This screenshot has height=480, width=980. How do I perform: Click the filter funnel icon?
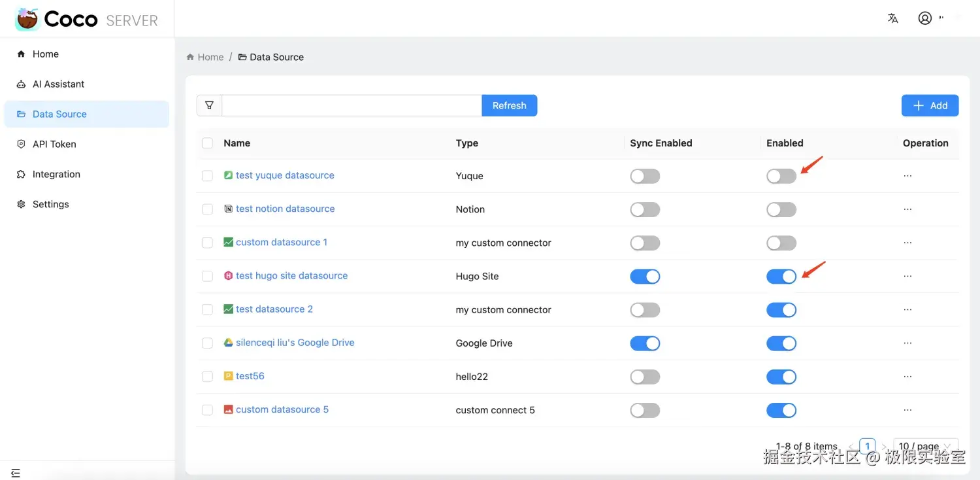[x=209, y=105]
